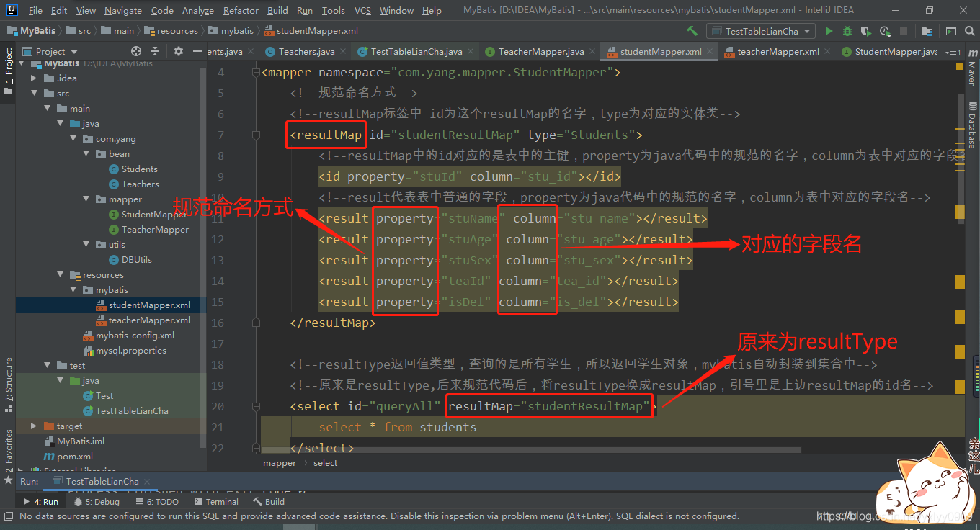Viewport: 980px width, 530px height.
Task: Build the project with hammer icon
Action: 692,31
